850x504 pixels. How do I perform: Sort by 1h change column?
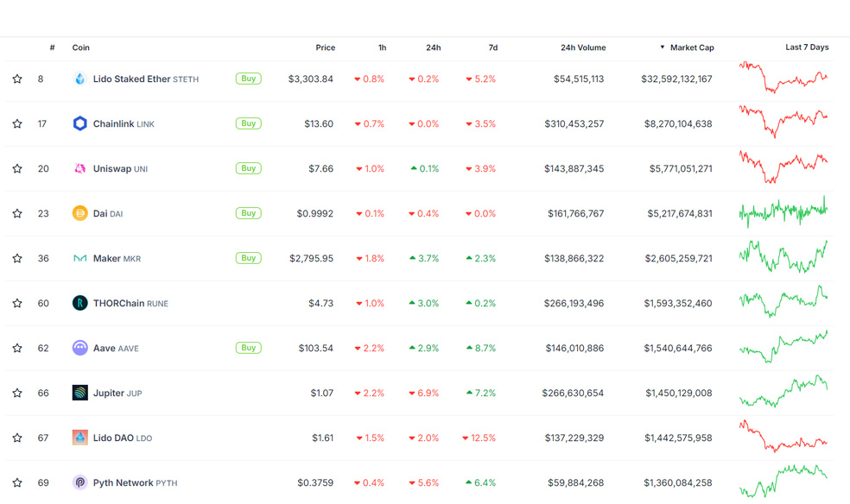(x=382, y=47)
